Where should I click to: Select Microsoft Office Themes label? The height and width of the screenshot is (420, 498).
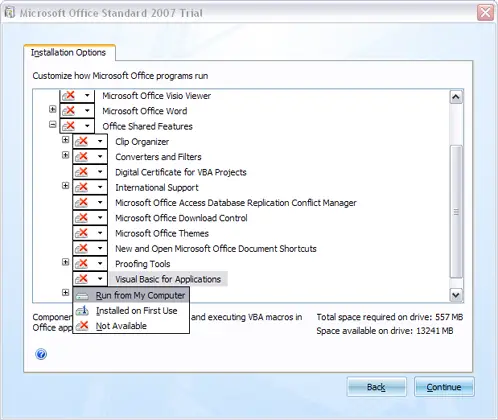pos(162,234)
